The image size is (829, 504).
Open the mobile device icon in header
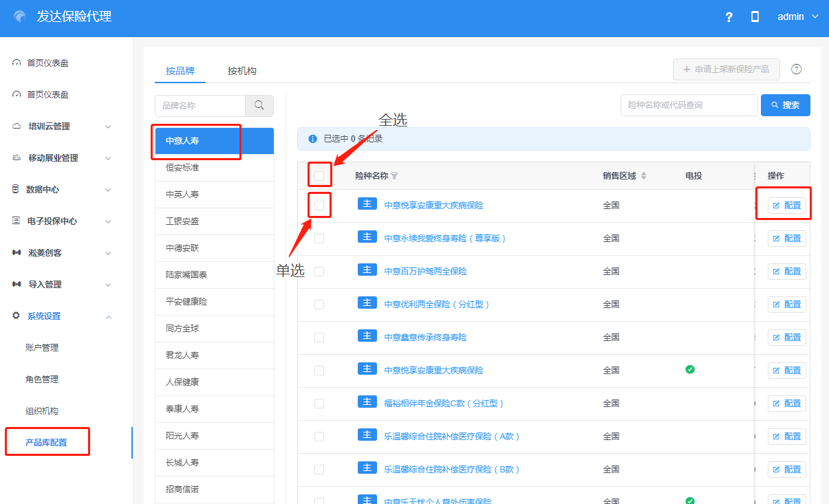point(755,17)
